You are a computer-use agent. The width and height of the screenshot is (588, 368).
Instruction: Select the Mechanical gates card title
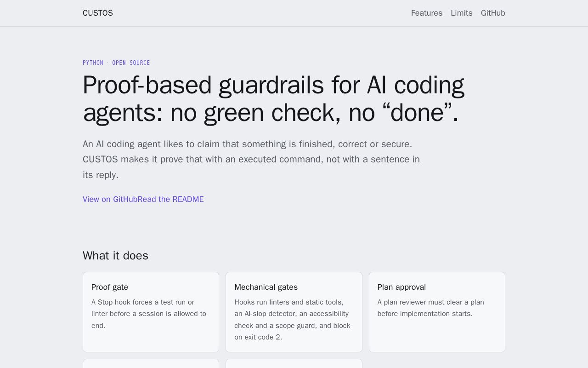266,287
